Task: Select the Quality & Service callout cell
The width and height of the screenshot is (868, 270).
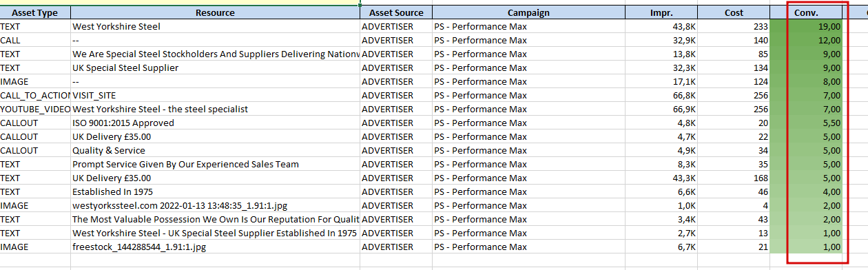Action: click(x=215, y=150)
